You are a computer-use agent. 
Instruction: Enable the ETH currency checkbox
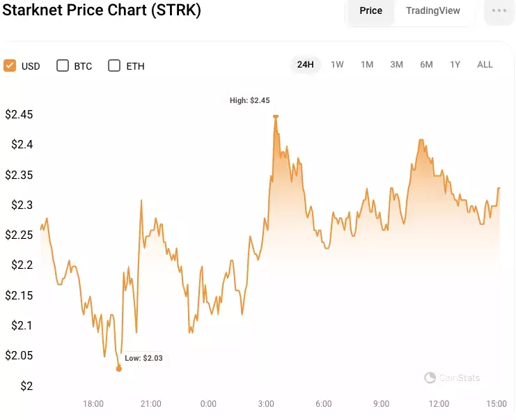[x=114, y=65]
